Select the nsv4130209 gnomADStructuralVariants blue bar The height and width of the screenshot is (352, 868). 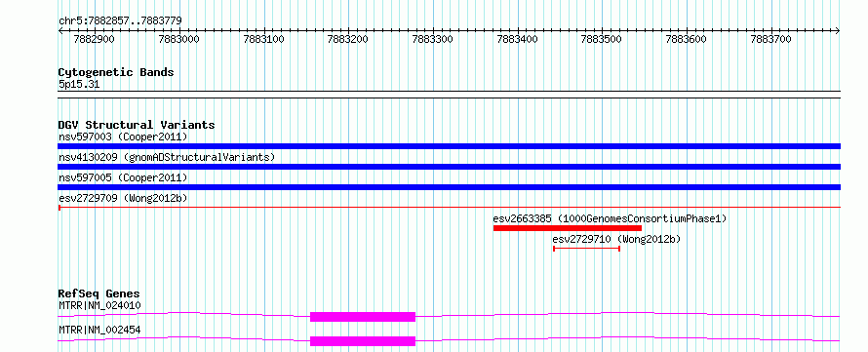coord(449,167)
